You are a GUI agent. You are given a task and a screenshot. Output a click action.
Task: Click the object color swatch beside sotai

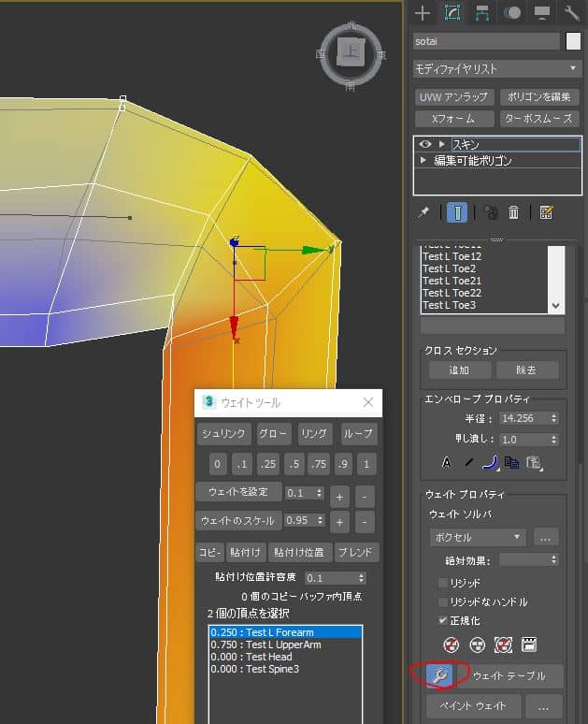(x=574, y=41)
